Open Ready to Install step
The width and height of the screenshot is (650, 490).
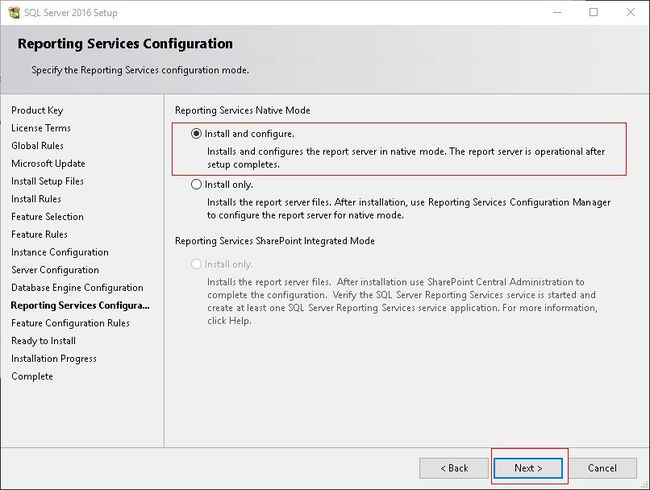click(44, 341)
